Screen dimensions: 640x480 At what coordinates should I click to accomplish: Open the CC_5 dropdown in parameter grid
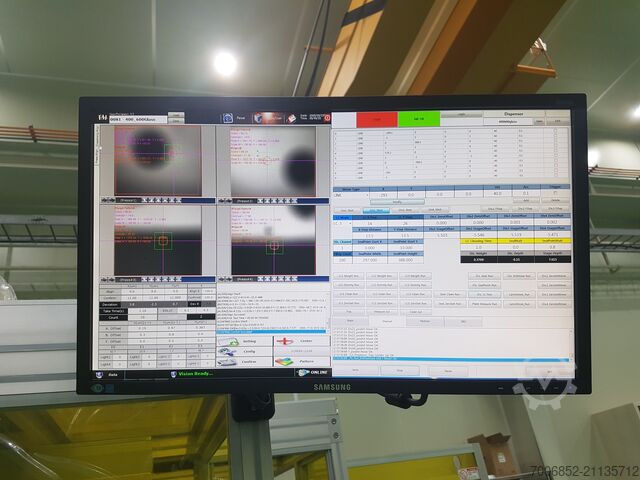pyautogui.click(x=342, y=224)
